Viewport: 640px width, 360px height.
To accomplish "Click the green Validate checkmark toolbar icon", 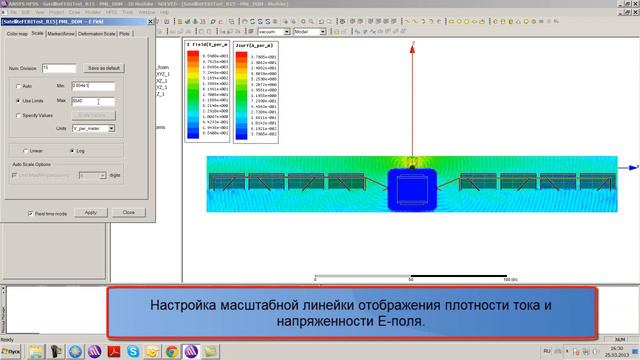I will 187,21.
